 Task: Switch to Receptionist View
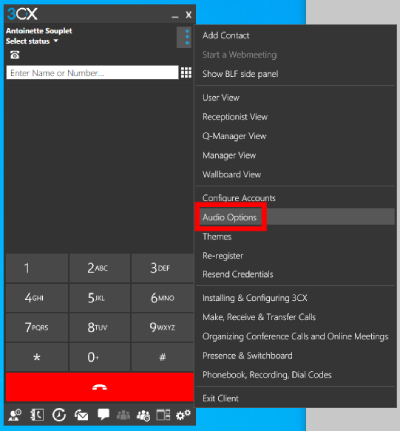click(x=295, y=117)
